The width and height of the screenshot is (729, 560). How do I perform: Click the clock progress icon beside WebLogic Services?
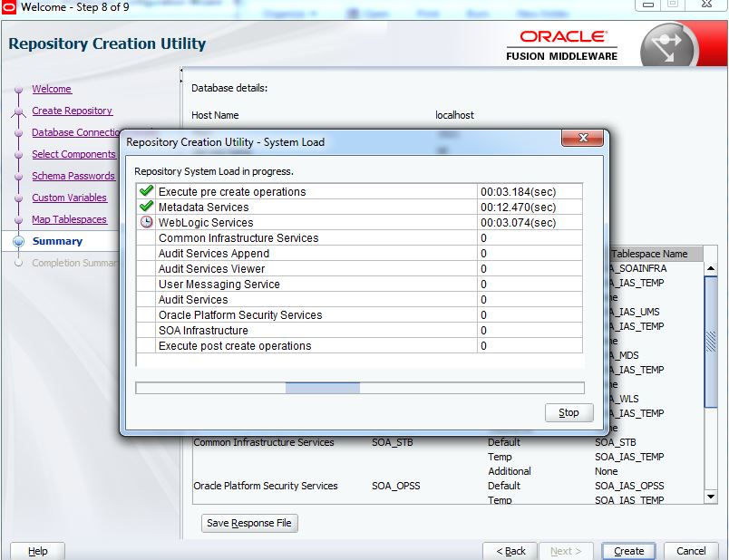(144, 222)
